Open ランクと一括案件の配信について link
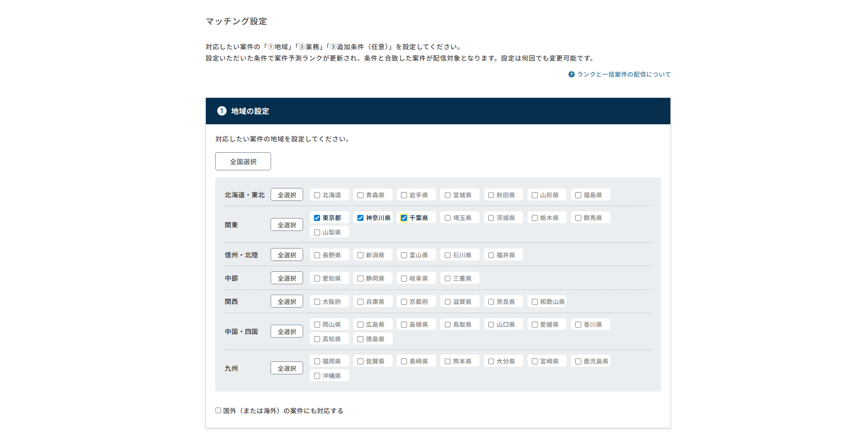 tap(623, 75)
